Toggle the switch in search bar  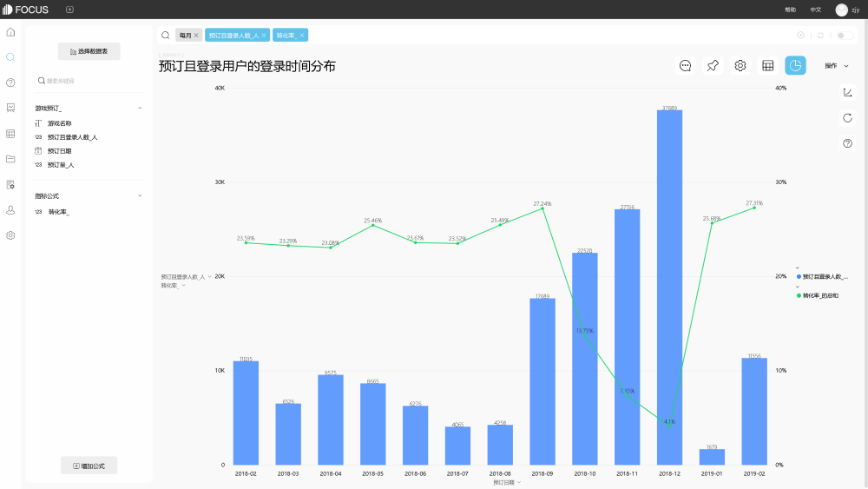(x=845, y=36)
